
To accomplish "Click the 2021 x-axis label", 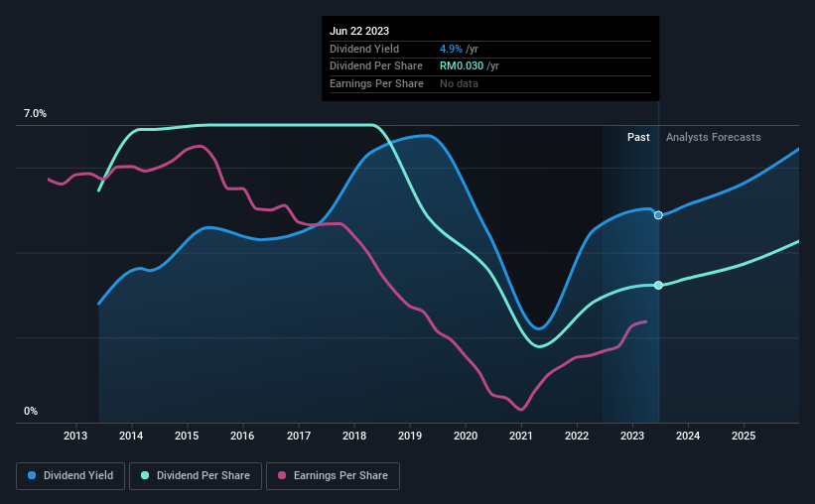I will pyautogui.click(x=521, y=436).
